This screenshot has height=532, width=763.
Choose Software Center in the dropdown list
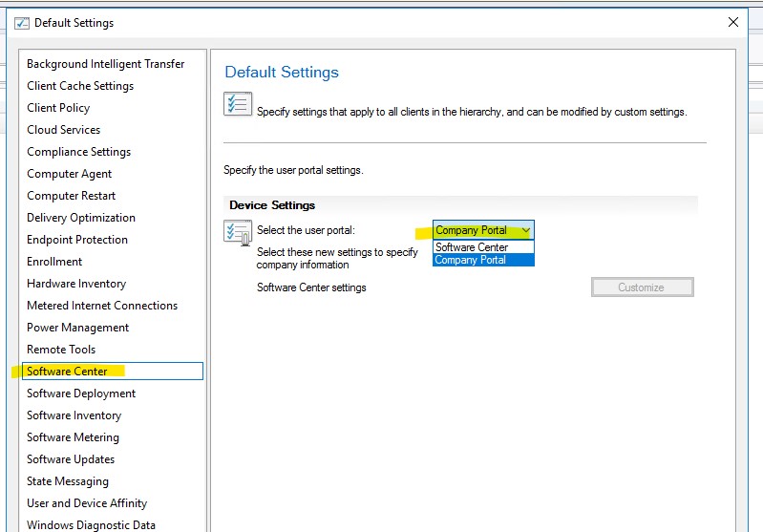tap(483, 247)
